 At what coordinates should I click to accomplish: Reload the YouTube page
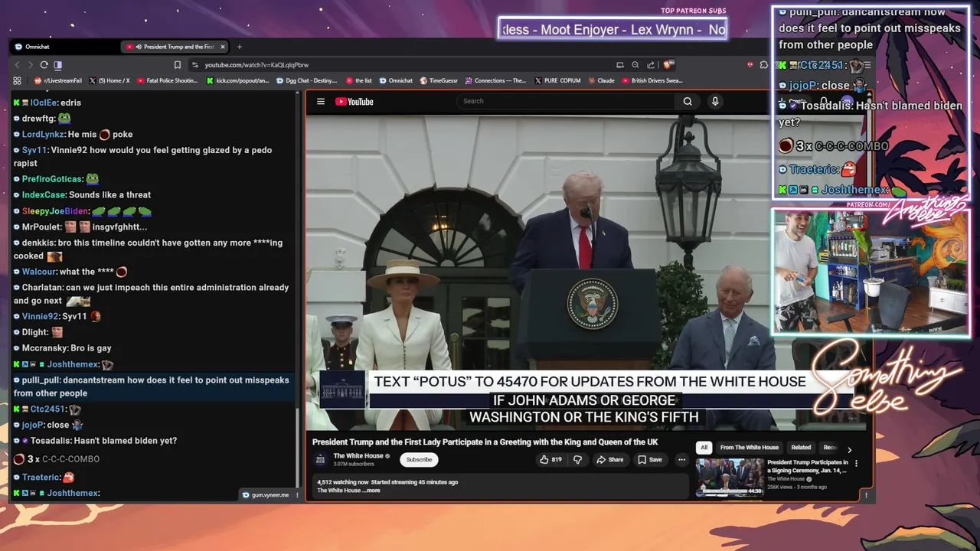coord(44,65)
